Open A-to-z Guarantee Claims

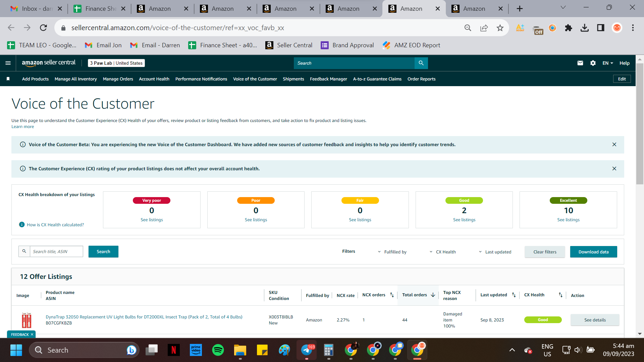click(377, 79)
